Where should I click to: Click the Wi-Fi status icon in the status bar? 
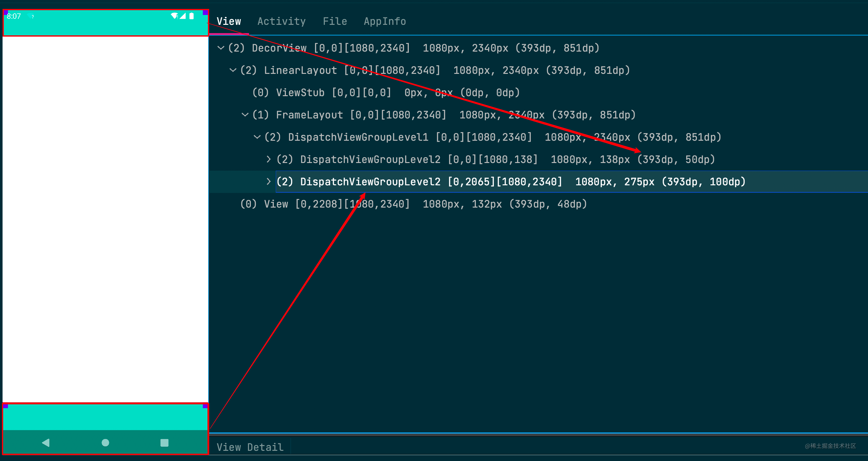[174, 15]
